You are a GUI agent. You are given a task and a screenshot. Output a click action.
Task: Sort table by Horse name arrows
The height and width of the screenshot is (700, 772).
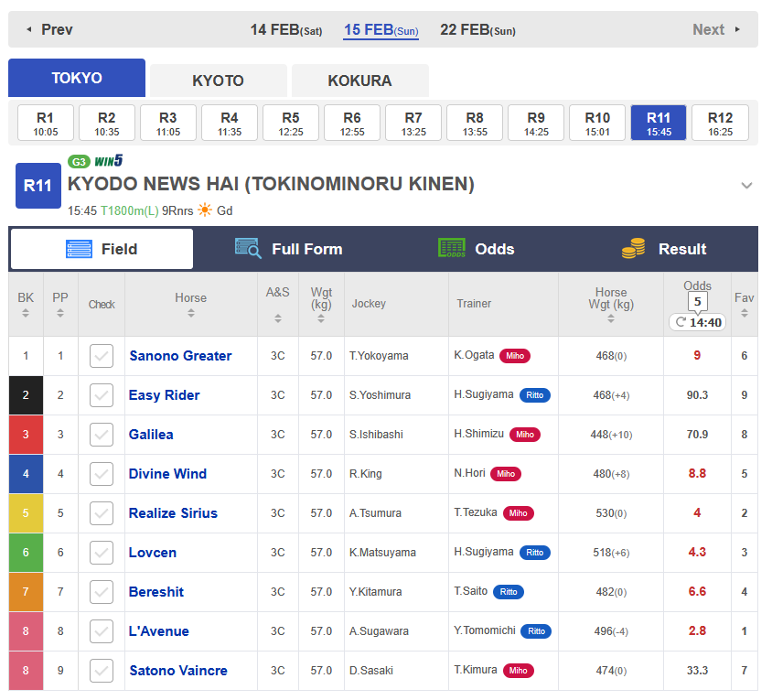[x=191, y=313]
